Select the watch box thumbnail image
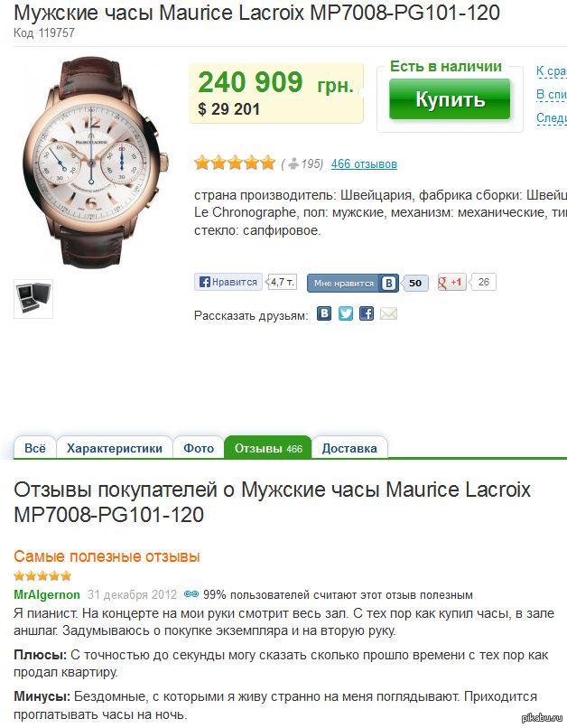 pos(33,299)
